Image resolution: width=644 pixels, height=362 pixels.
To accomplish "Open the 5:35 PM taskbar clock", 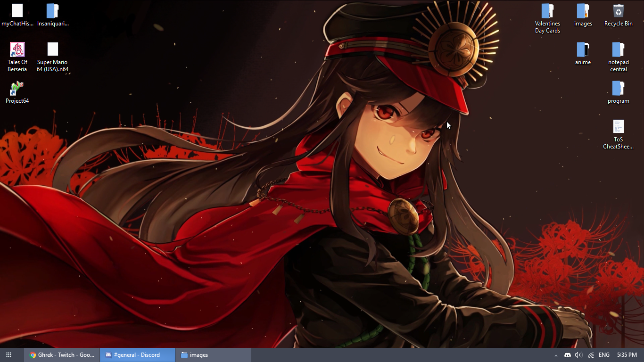I will (627, 355).
